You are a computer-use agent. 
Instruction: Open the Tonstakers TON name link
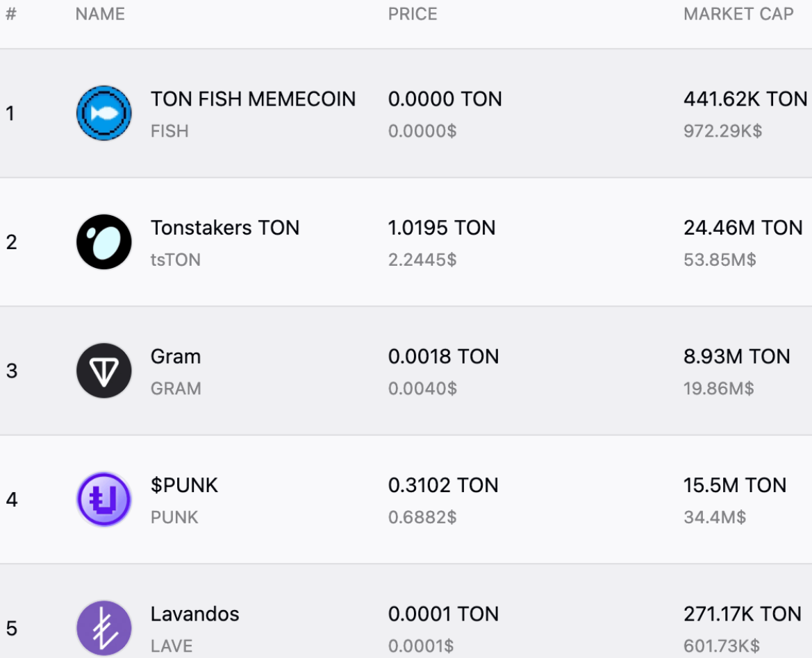tap(225, 228)
